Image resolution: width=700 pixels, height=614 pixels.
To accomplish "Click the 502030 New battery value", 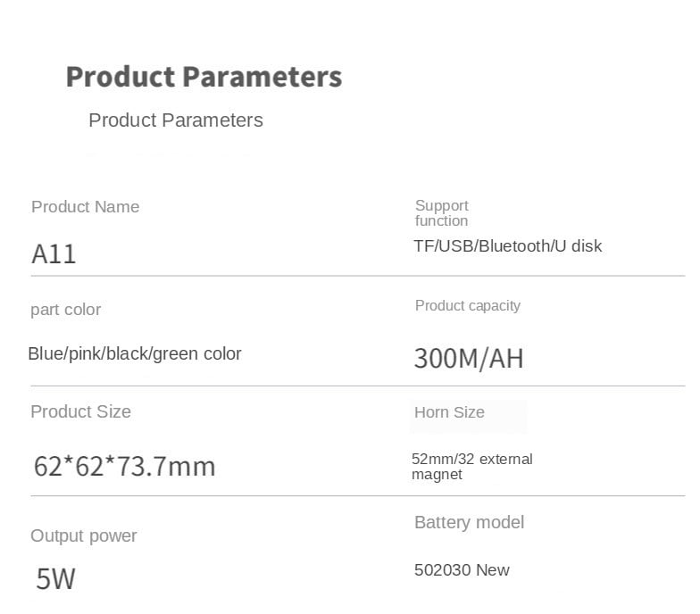I will (462, 570).
